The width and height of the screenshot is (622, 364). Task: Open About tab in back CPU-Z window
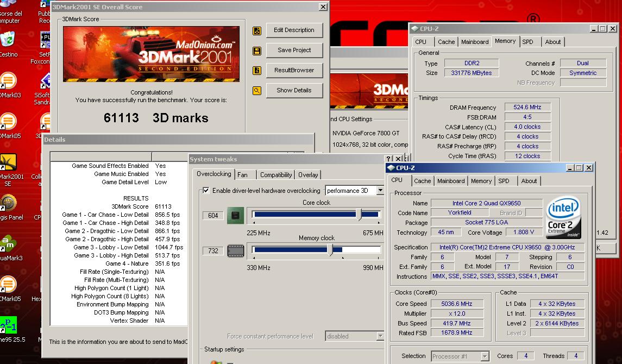tap(552, 42)
